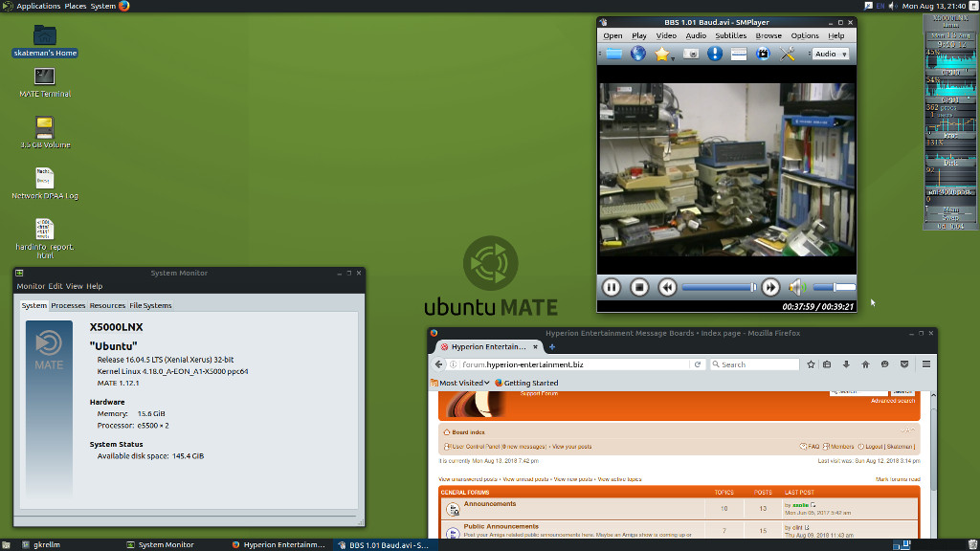The width and height of the screenshot is (980, 551).
Task: Open the SMPlayer playlist icon
Action: (739, 54)
